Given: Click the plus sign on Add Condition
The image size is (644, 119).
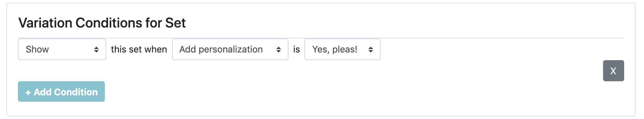Looking at the screenshot, I should [x=28, y=92].
